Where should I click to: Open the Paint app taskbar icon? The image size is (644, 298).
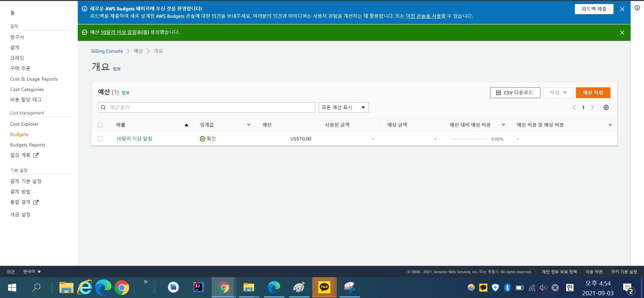[x=299, y=287]
